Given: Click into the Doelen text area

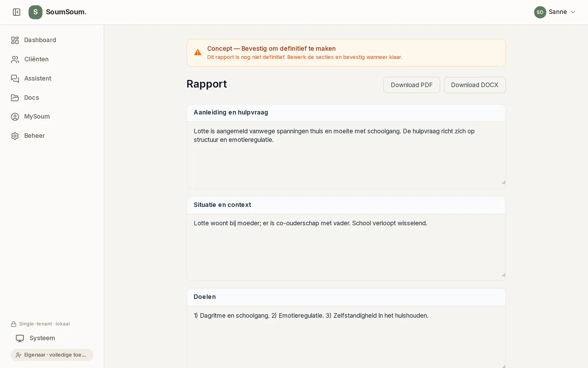Looking at the screenshot, I should [x=346, y=337].
